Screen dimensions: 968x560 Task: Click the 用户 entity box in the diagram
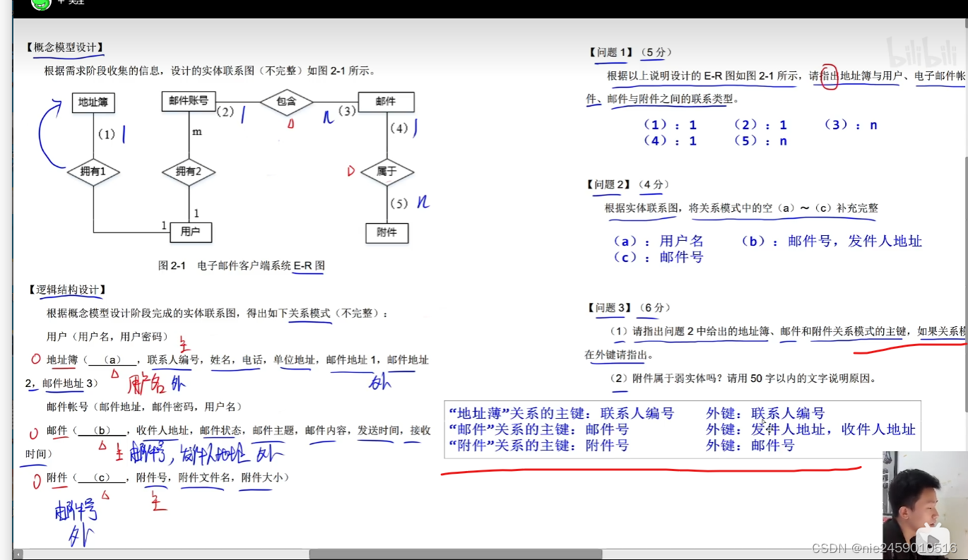(190, 232)
